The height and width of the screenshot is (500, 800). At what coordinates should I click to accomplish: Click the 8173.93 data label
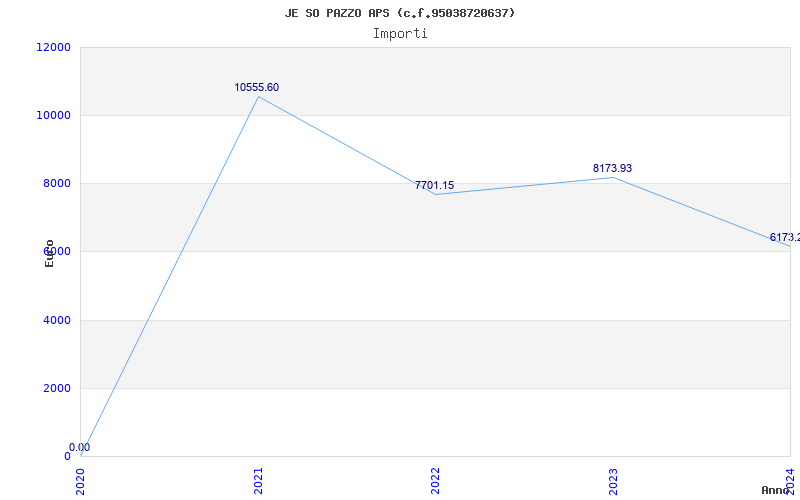[612, 169]
